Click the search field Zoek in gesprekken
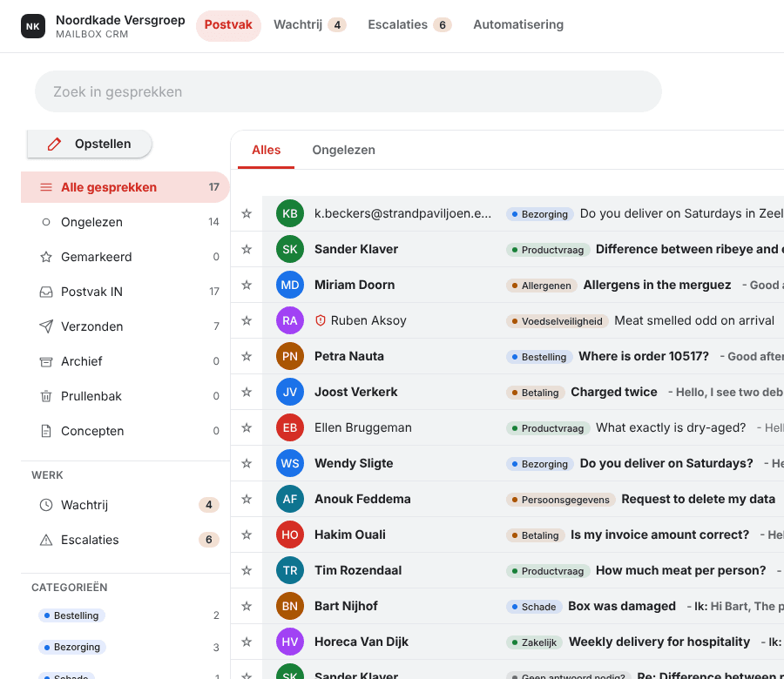 [x=348, y=91]
